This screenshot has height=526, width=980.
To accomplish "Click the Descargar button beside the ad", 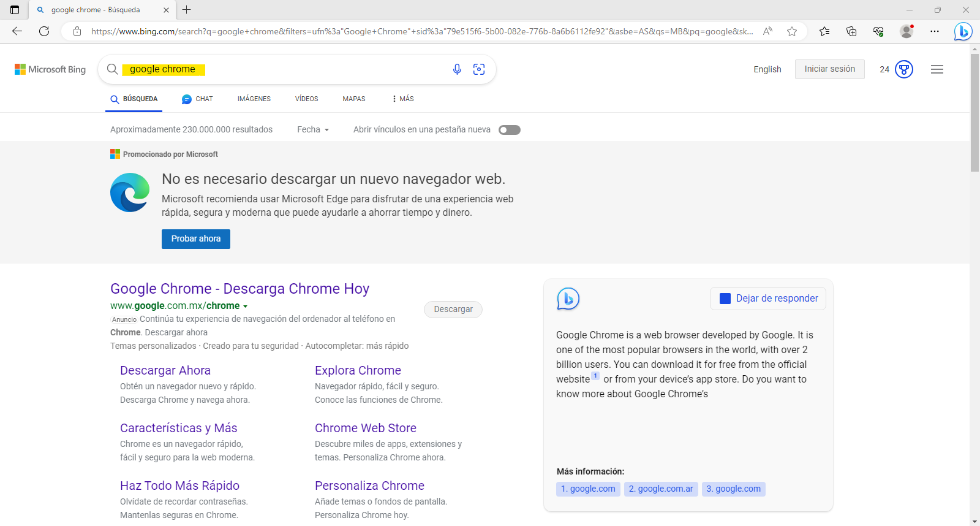I will [x=453, y=310].
